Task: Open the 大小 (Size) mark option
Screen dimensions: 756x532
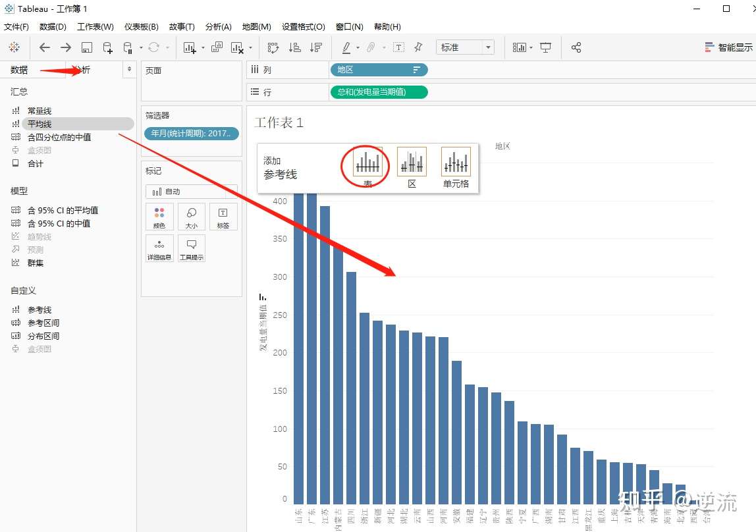Action: (191, 216)
